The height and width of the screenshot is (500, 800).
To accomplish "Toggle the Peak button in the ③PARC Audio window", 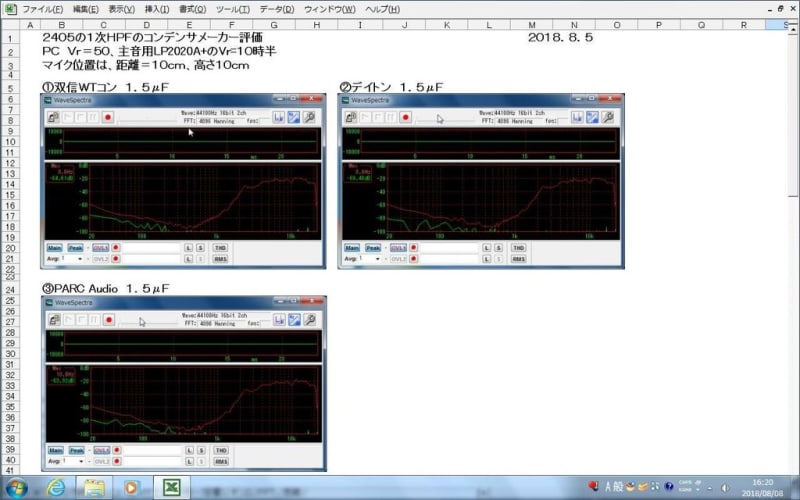I will (x=77, y=451).
